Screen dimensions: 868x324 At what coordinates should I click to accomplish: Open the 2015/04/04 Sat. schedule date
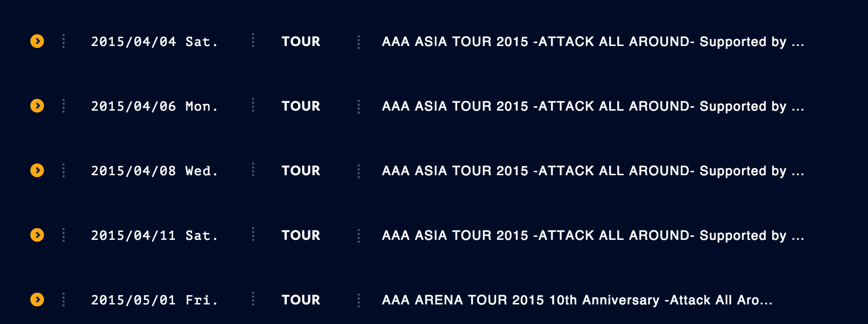pos(154,42)
